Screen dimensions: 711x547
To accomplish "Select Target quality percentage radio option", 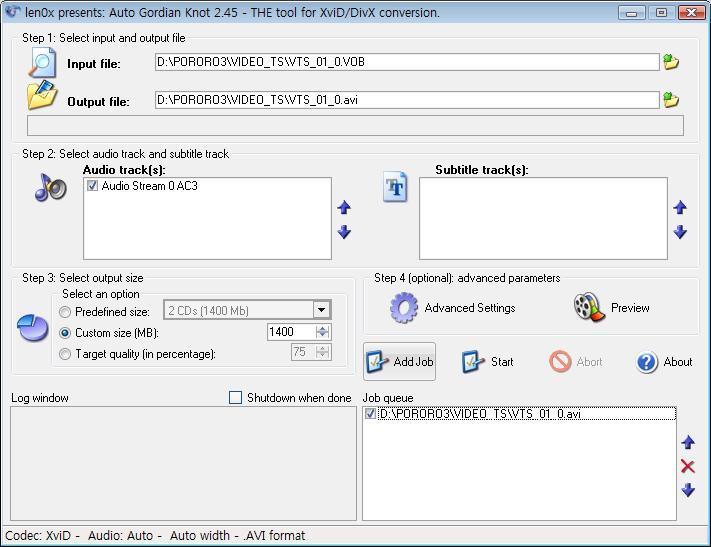I will 65,354.
